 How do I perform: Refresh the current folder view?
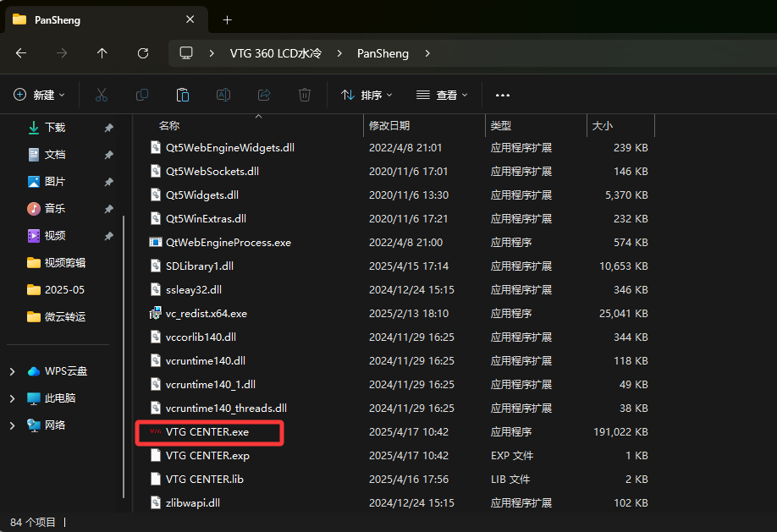click(143, 53)
